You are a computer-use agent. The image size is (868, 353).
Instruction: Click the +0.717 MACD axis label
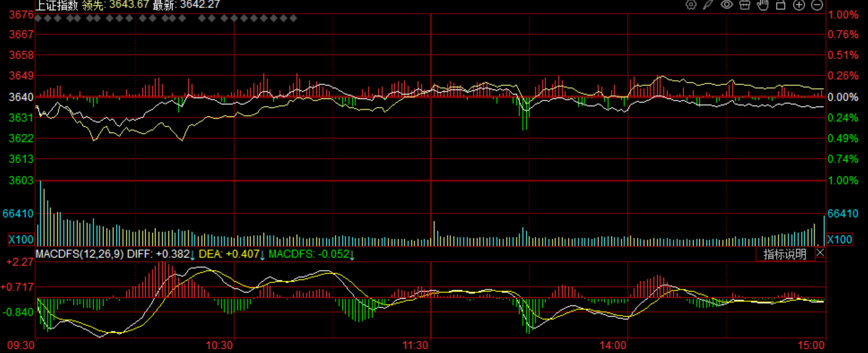coord(18,287)
